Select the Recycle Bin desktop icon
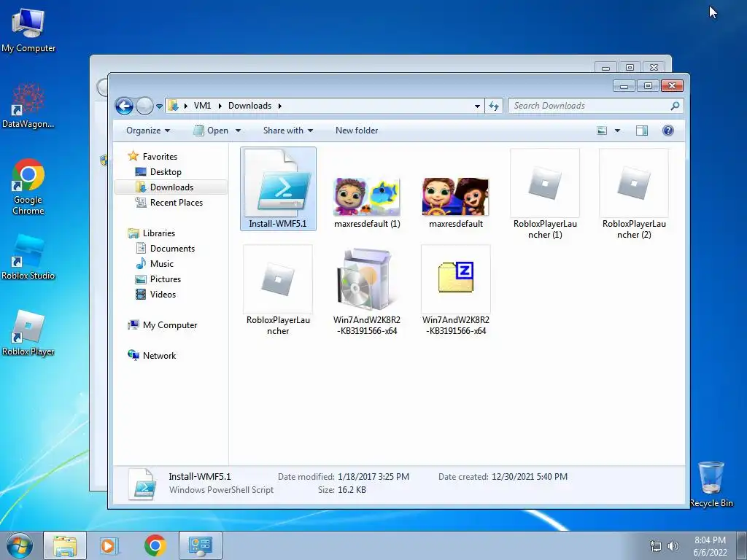Image resolution: width=747 pixels, height=560 pixels. [x=711, y=484]
